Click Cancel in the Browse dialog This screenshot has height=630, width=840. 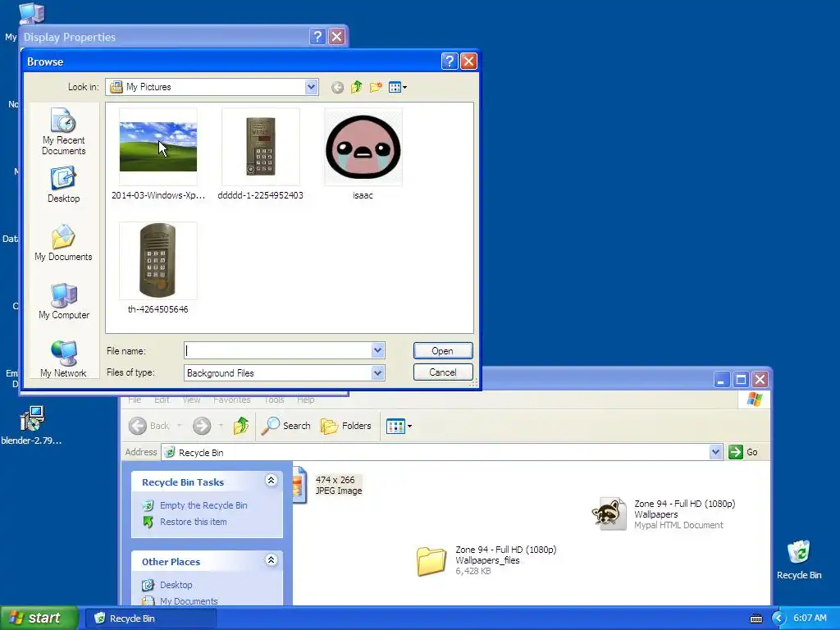(442, 372)
